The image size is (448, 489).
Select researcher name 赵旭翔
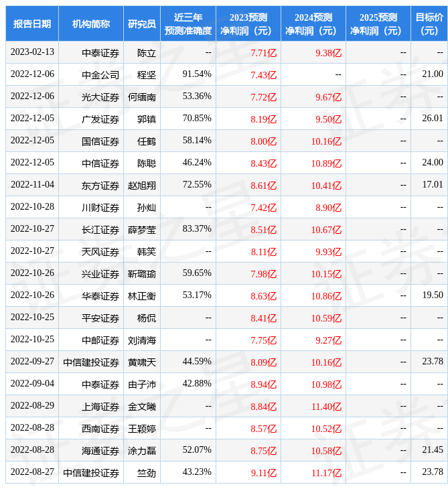(142, 186)
